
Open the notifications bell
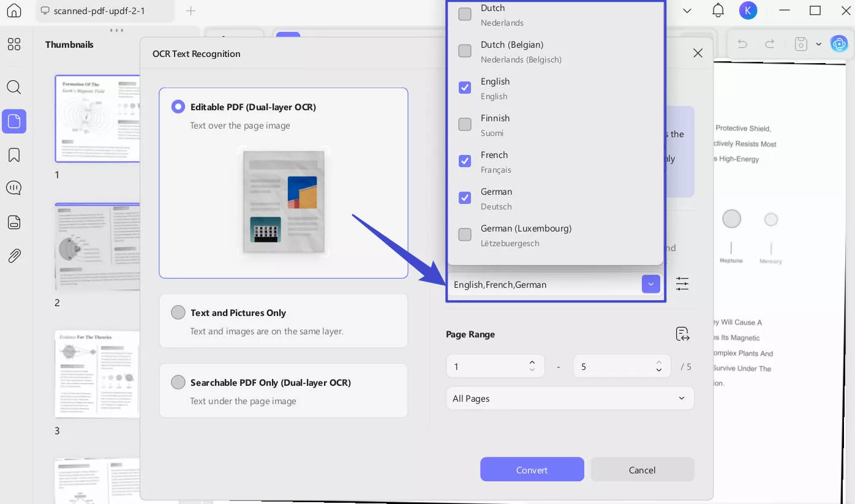(x=718, y=10)
